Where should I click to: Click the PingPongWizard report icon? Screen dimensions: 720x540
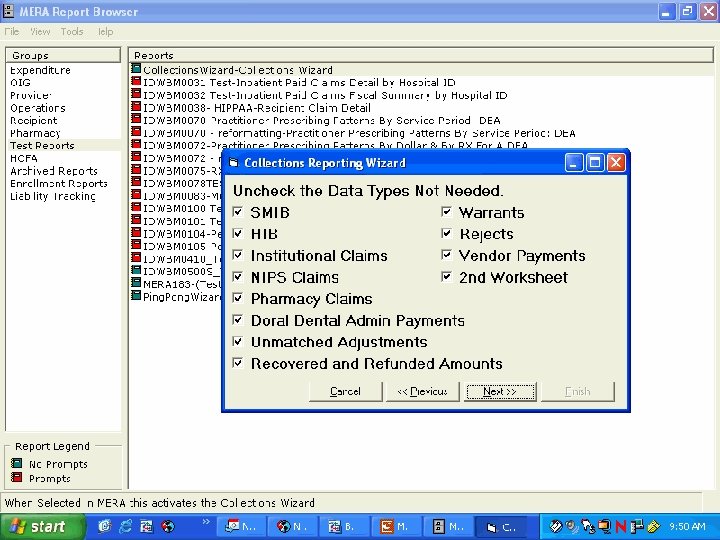point(136,295)
